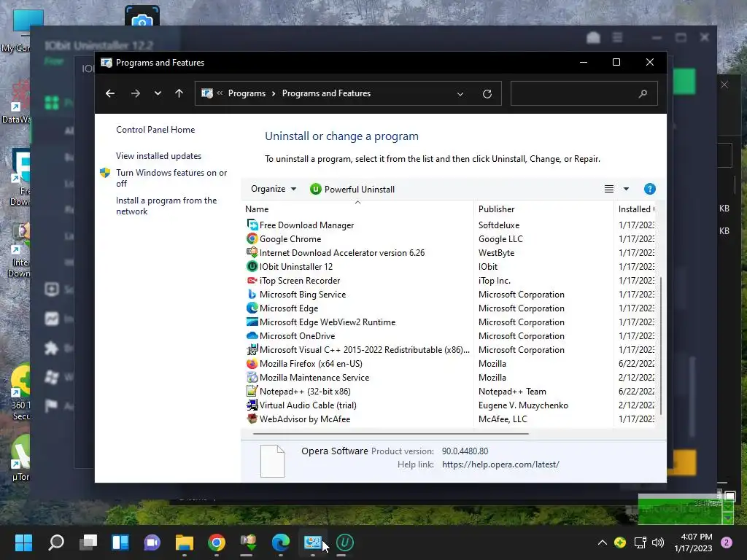Click the Mozilla Firefox list icon
Image resolution: width=747 pixels, height=560 pixels.
pos(252,363)
